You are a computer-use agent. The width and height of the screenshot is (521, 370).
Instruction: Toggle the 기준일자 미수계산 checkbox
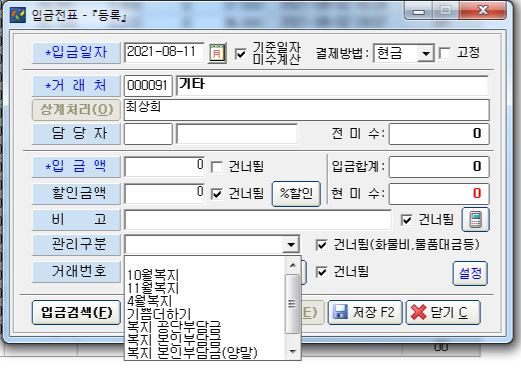(240, 53)
